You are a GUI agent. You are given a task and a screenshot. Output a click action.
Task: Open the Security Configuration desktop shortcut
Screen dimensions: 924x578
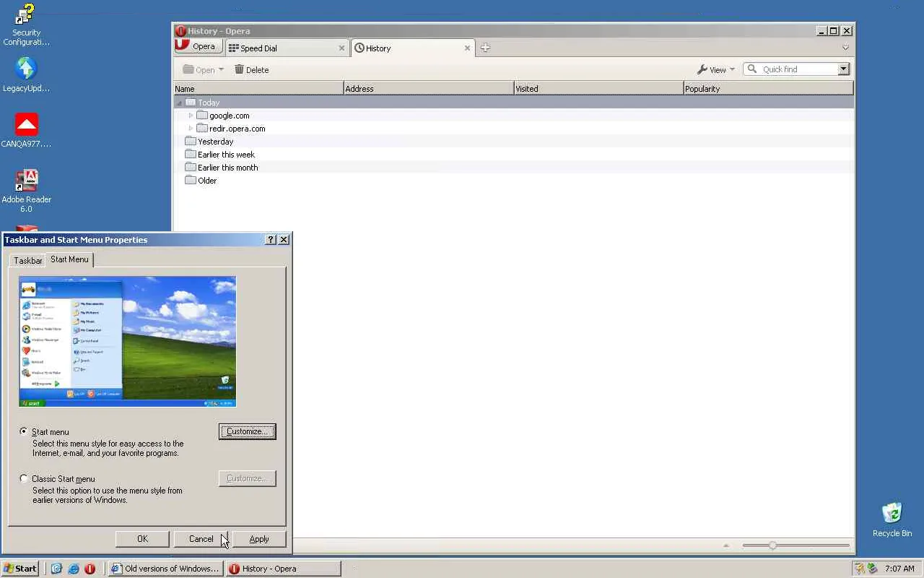point(26,25)
